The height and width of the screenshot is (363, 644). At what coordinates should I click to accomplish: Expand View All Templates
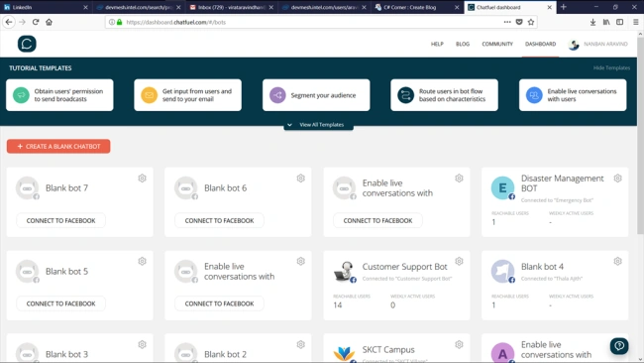(318, 125)
